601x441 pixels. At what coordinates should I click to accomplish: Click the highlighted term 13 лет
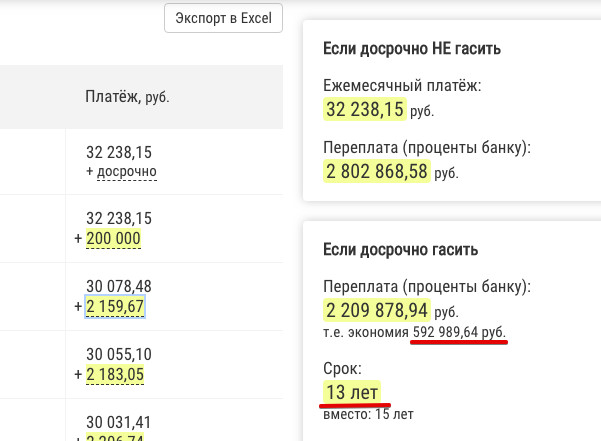click(x=351, y=391)
